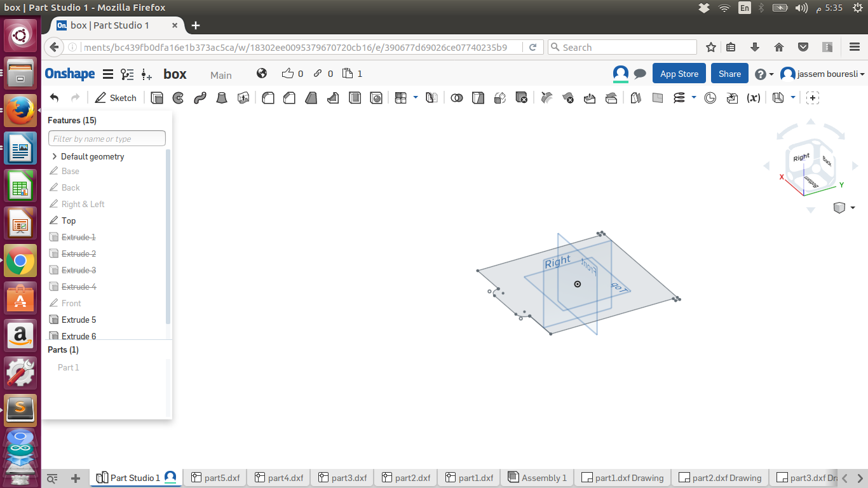Select the Move face tool
Image resolution: width=868 pixels, height=488 pixels.
pos(590,98)
